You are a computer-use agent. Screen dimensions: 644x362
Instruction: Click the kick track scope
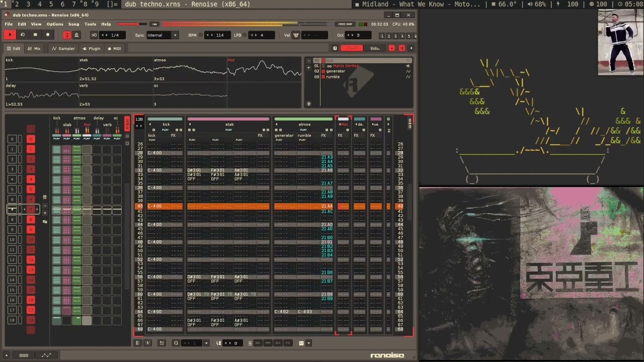41,69
